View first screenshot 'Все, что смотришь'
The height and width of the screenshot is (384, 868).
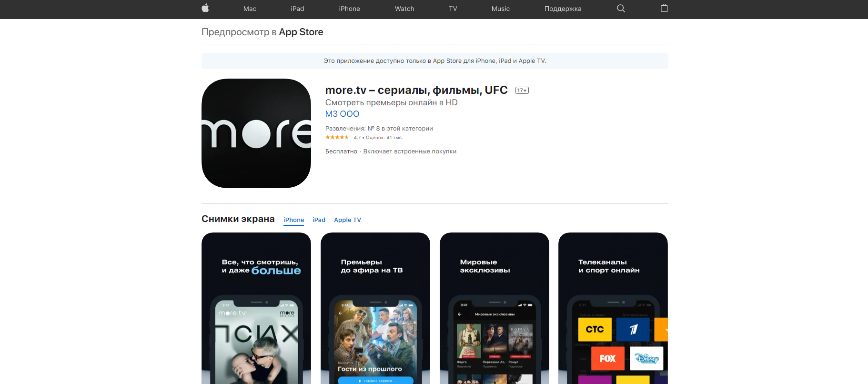(x=256, y=308)
